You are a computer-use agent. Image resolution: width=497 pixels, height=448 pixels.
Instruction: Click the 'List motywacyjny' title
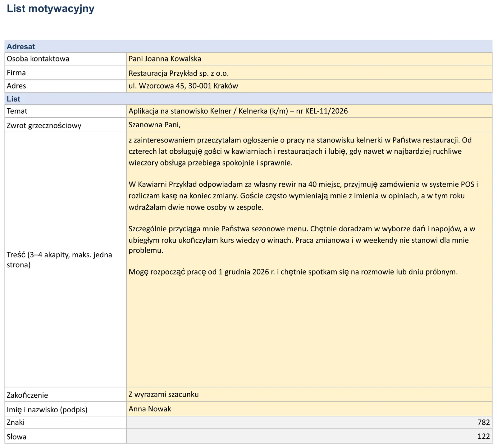tap(50, 9)
